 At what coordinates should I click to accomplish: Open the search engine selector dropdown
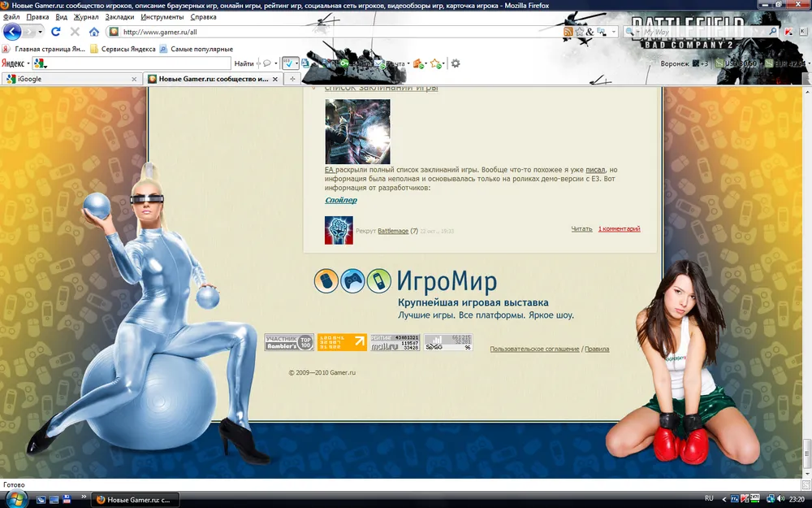[x=633, y=32]
